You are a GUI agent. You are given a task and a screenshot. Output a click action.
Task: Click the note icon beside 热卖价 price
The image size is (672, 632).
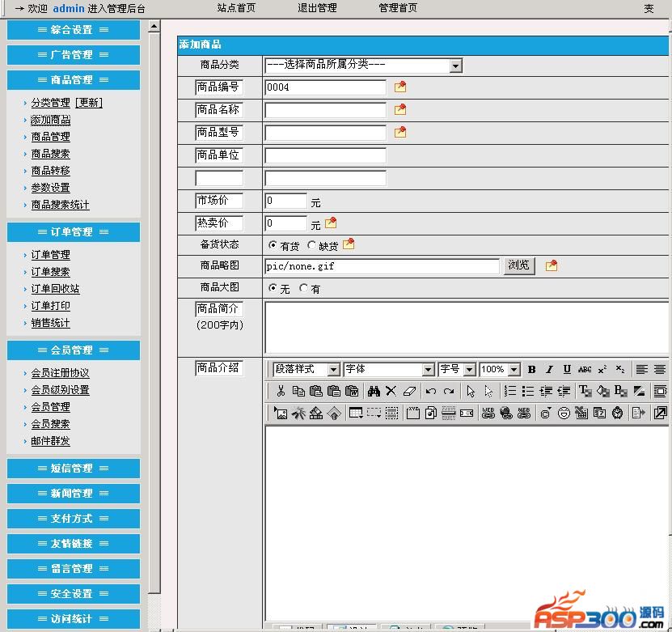pos(331,223)
